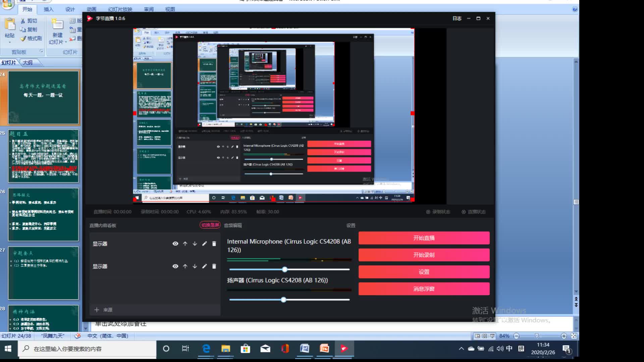Click the PowerPoint taskbar icon
The height and width of the screenshot is (362, 644).
pos(324,349)
